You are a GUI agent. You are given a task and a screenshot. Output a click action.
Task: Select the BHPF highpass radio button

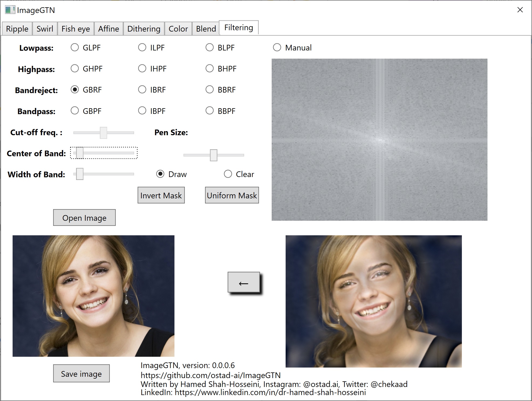[x=210, y=69]
